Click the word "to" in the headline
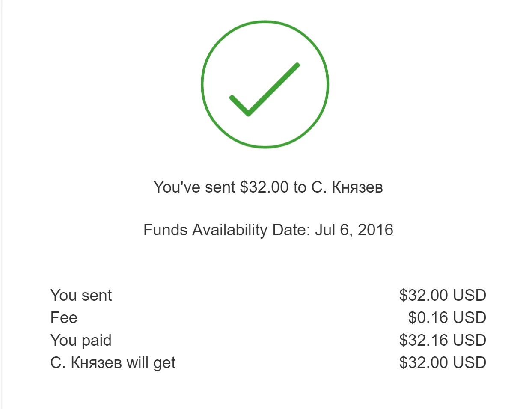The height and width of the screenshot is (409, 532). click(300, 187)
